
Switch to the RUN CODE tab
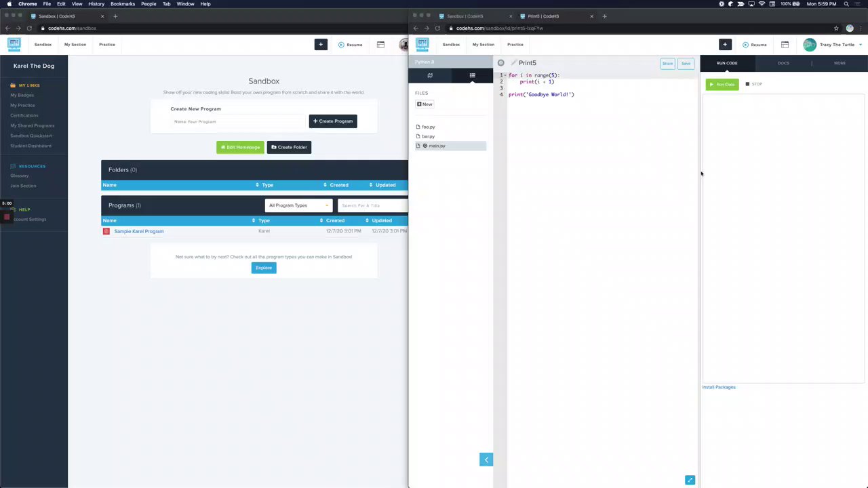727,63
